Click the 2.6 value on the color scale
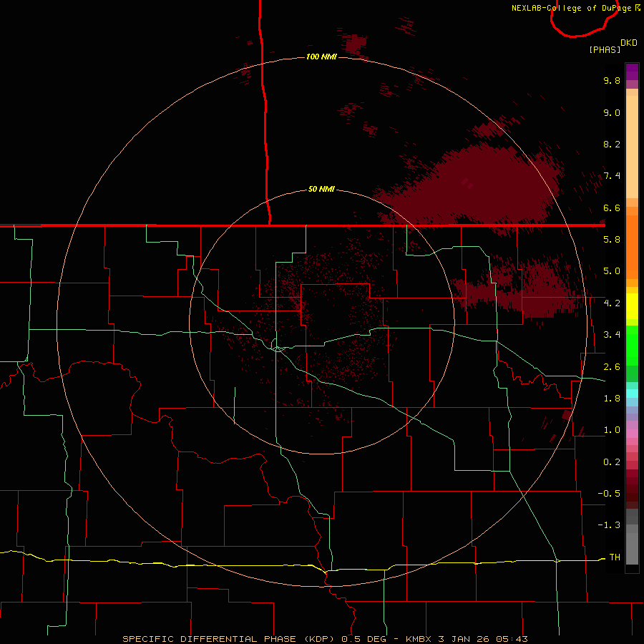 pyautogui.click(x=612, y=367)
